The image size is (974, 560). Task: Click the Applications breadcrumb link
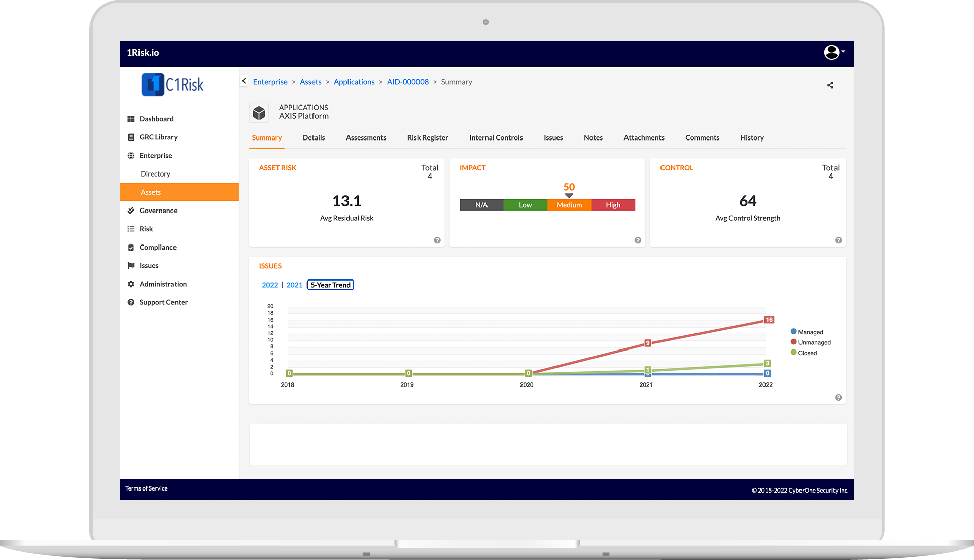click(x=354, y=82)
